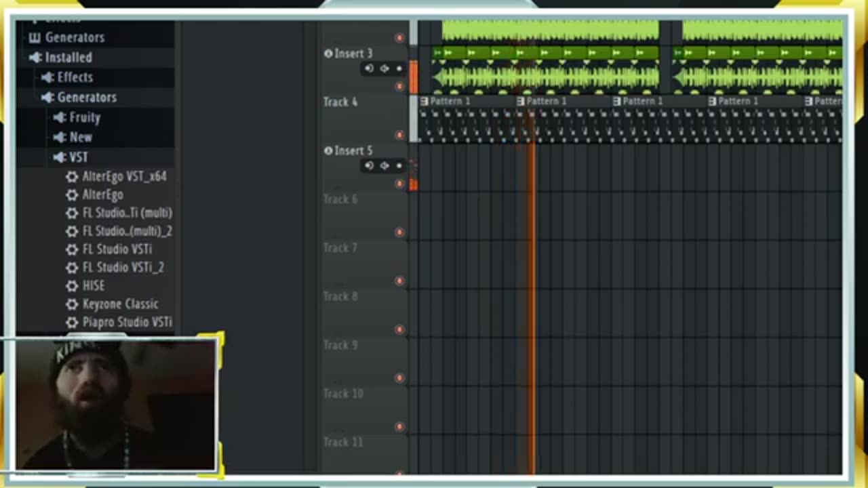Image resolution: width=868 pixels, height=488 pixels.
Task: Click the round icon left of Insert 5
Action: (328, 150)
